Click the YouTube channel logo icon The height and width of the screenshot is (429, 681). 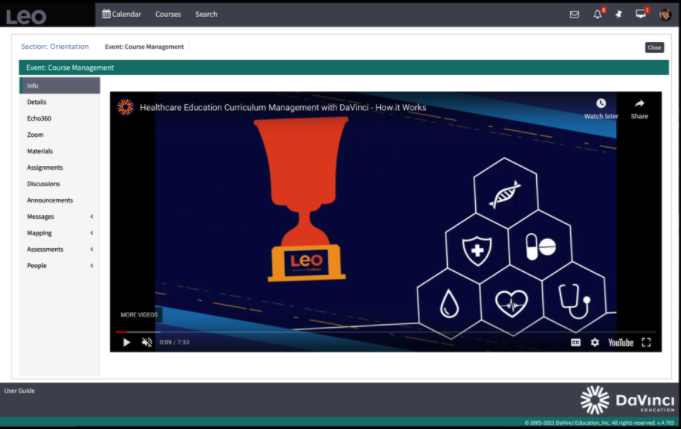[x=126, y=107]
